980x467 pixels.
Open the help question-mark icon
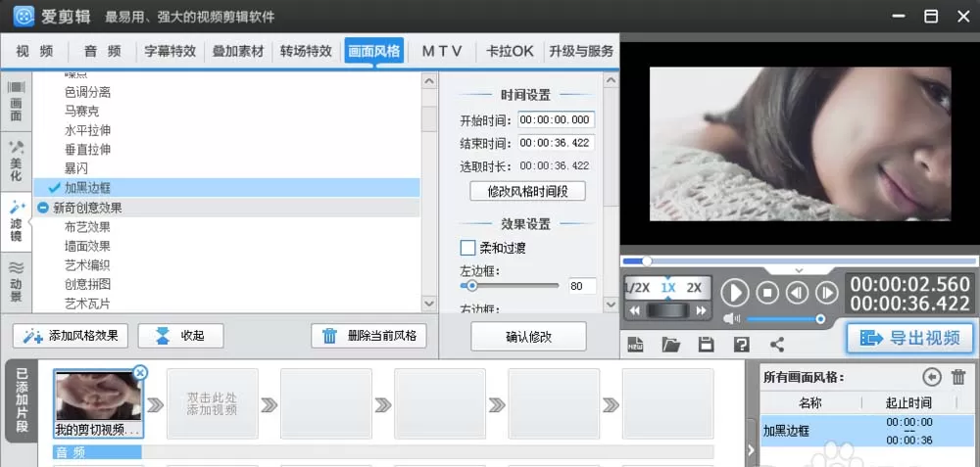point(741,344)
